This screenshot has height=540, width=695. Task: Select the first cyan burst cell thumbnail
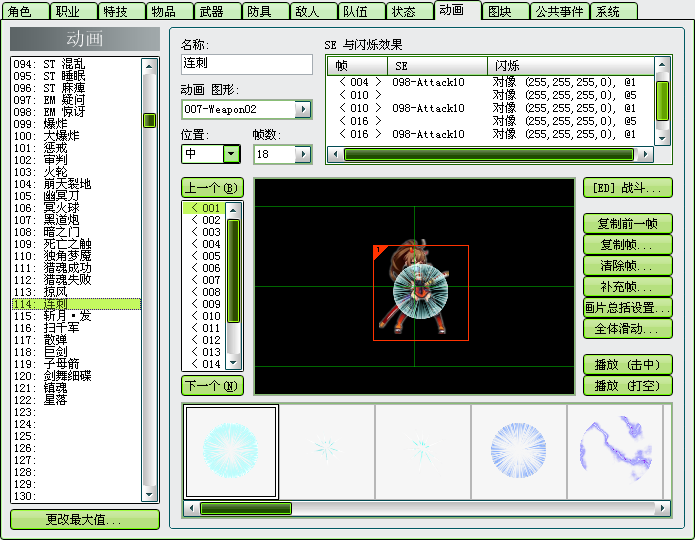tap(231, 451)
